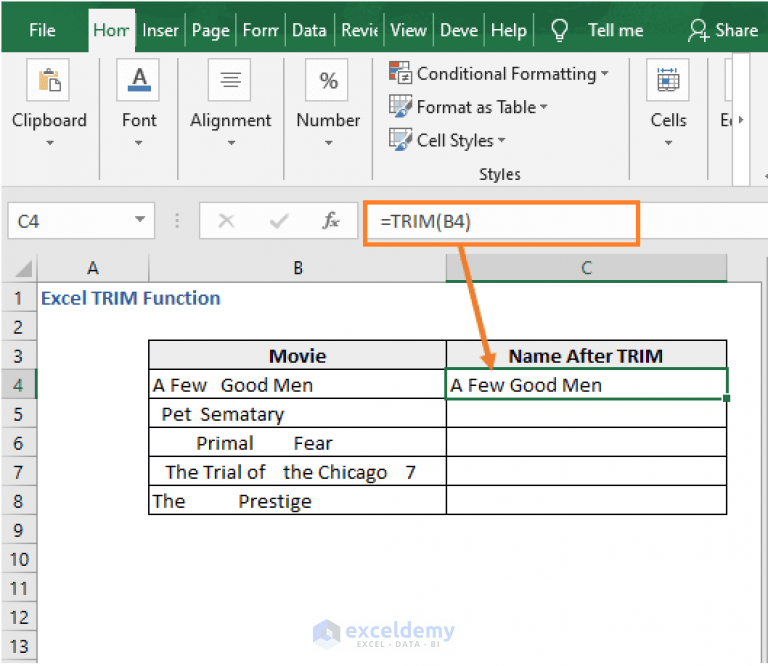The image size is (768, 666).
Task: Select row 13 header
Action: pos(18,646)
